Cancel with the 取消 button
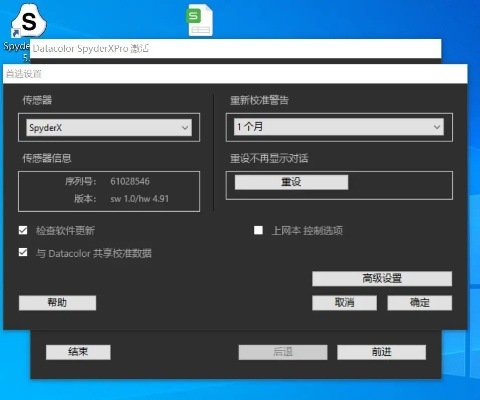Screen dimensions: 480x400 (x=344, y=303)
